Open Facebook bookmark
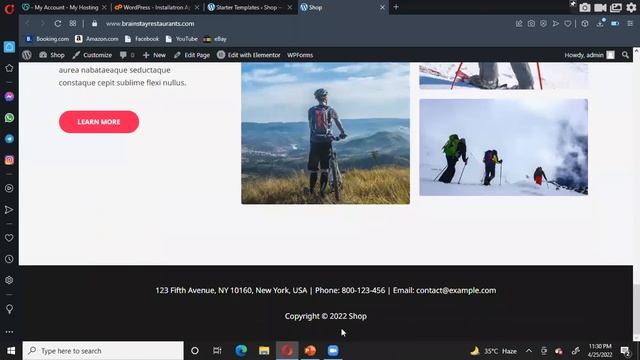The width and height of the screenshot is (640, 360). (142, 39)
